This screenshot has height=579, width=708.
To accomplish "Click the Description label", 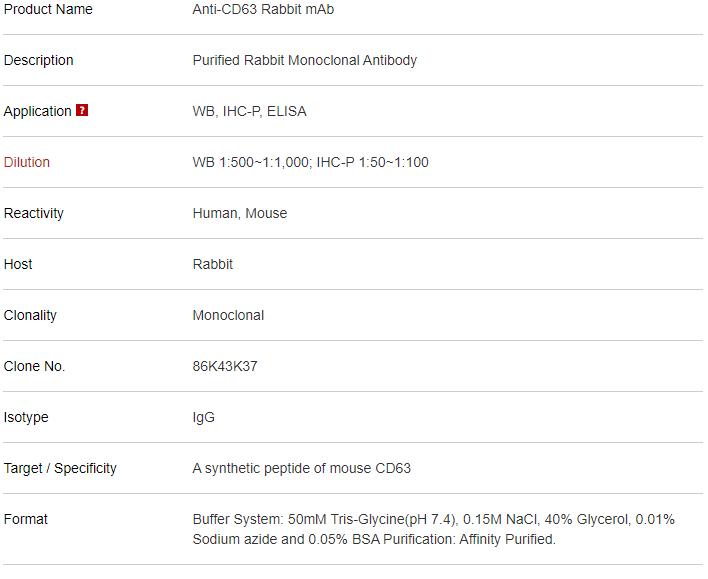I will point(38,60).
